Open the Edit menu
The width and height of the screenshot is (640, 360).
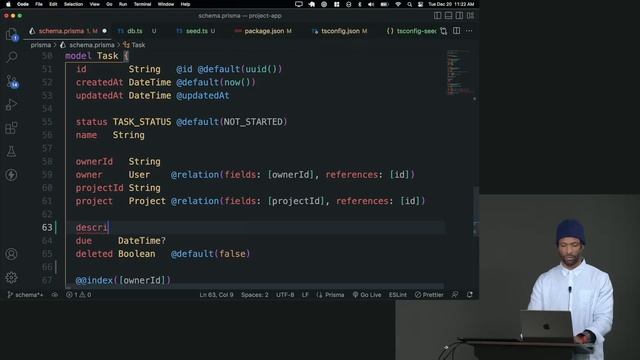coord(53,4)
